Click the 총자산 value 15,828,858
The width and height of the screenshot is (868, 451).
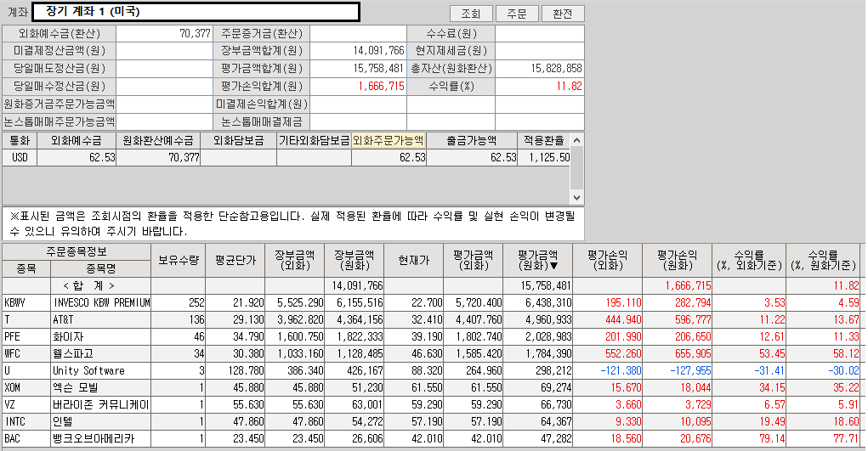pyautogui.click(x=556, y=69)
